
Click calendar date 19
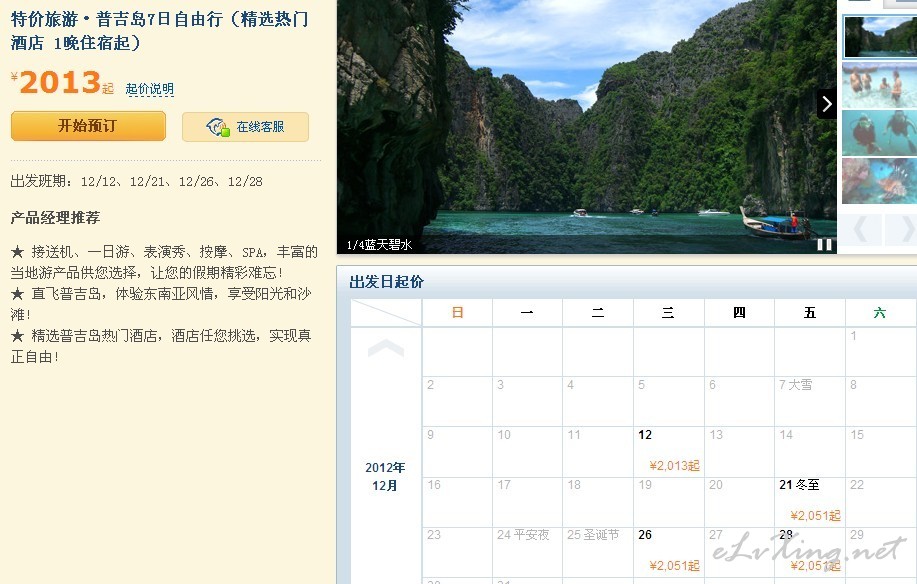pyautogui.click(x=645, y=485)
